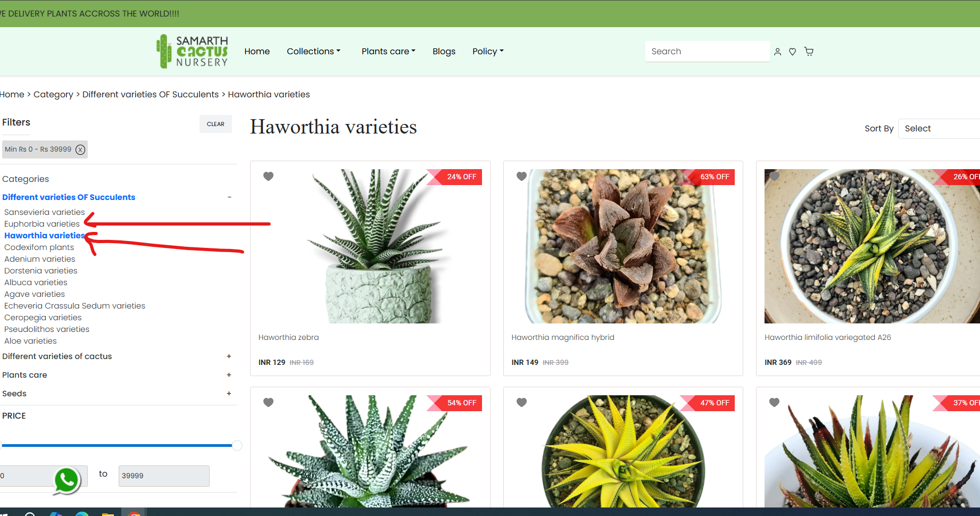Image resolution: width=980 pixels, height=516 pixels.
Task: Click the Haworthia zebra product title
Action: [288, 337]
